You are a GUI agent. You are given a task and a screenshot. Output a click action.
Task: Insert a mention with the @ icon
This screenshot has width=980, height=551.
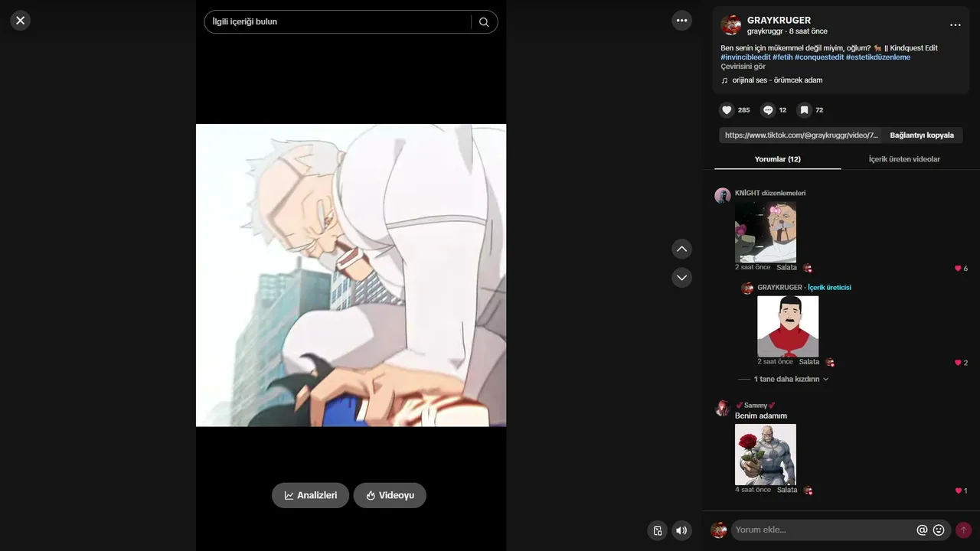point(922,530)
